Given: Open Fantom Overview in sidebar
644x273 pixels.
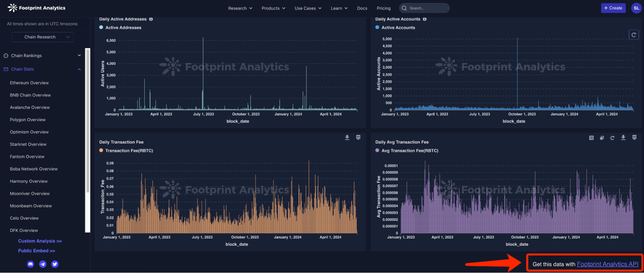Looking at the screenshot, I should [x=27, y=157].
